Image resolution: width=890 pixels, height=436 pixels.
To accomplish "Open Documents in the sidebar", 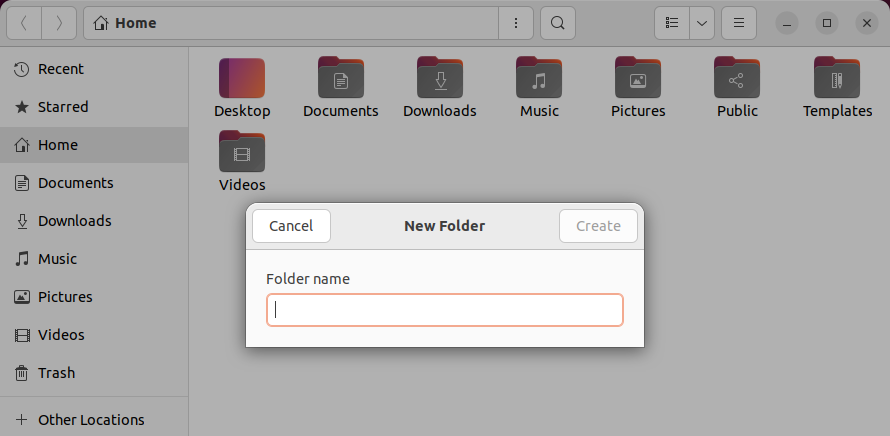I will (x=94, y=183).
